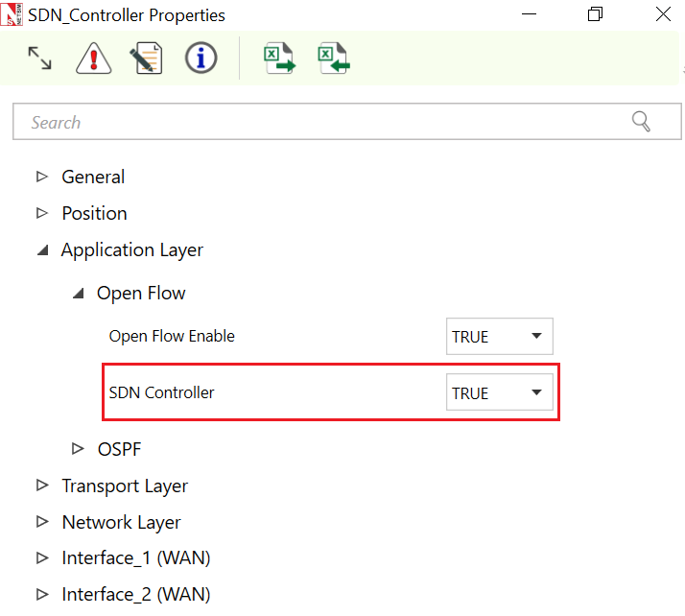Click the expand arrows toolbar icon
685x616 pixels.
pos(39,59)
